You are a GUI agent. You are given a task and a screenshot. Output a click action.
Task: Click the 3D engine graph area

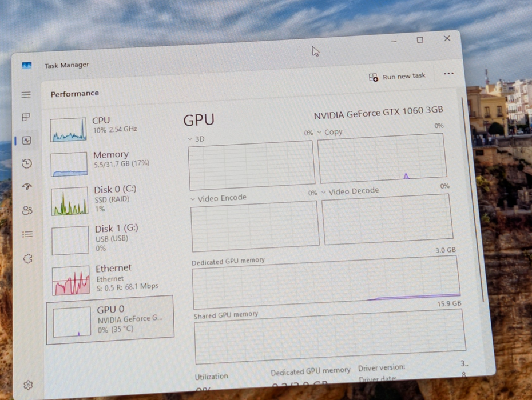252,165
